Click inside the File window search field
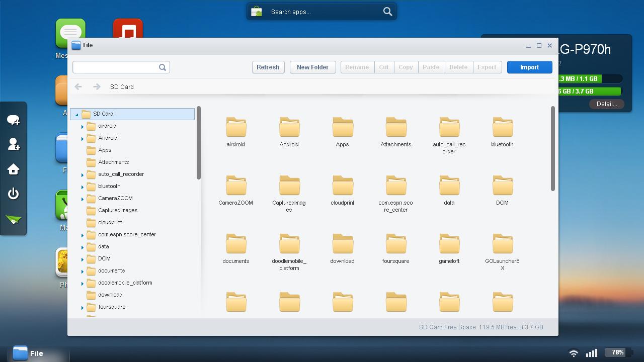Viewport: 644px width, 362px height. [x=116, y=67]
